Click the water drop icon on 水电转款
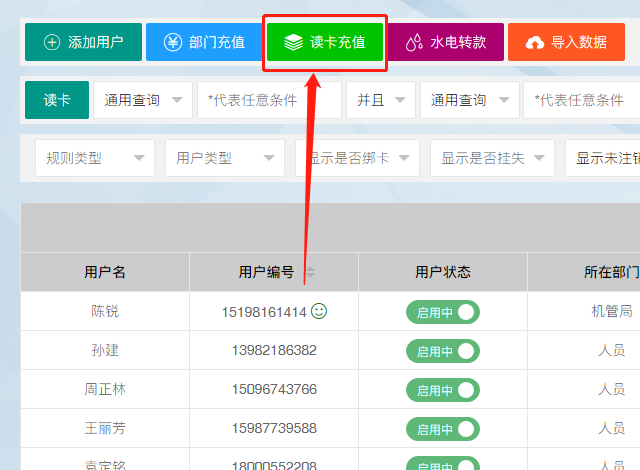Viewport: 640px width, 470px height. tap(414, 42)
